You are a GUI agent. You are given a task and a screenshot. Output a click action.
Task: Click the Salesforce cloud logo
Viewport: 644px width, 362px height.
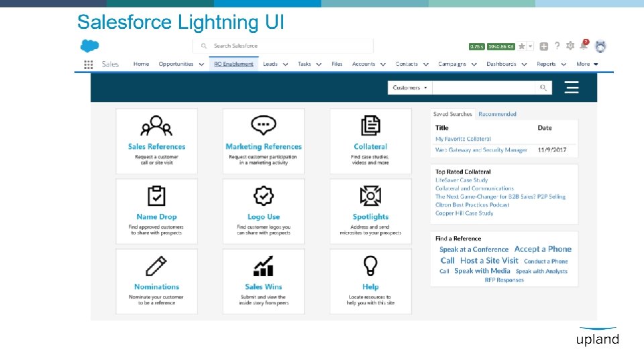point(89,46)
